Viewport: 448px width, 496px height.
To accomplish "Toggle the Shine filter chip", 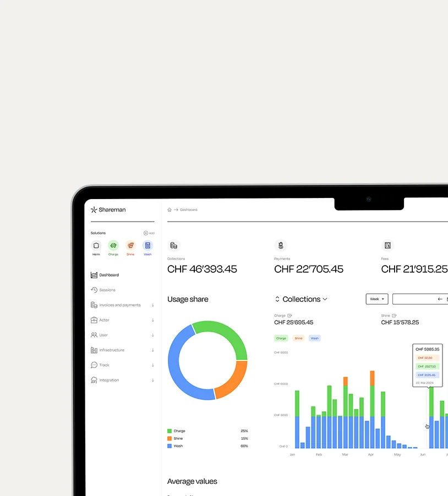I will coord(298,338).
